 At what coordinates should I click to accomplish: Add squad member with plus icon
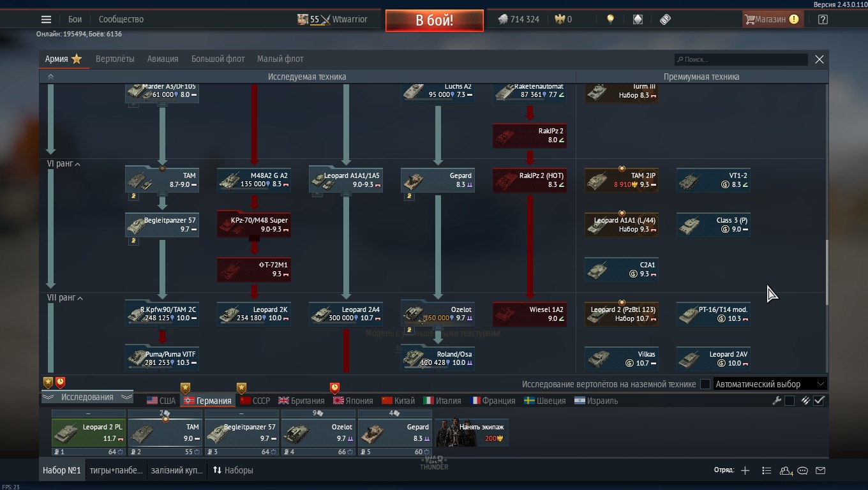pos(745,470)
